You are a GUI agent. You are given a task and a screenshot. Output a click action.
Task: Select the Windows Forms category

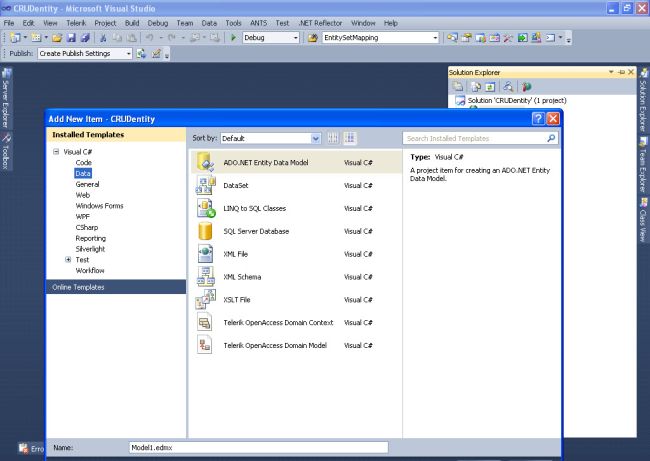[x=99, y=206]
